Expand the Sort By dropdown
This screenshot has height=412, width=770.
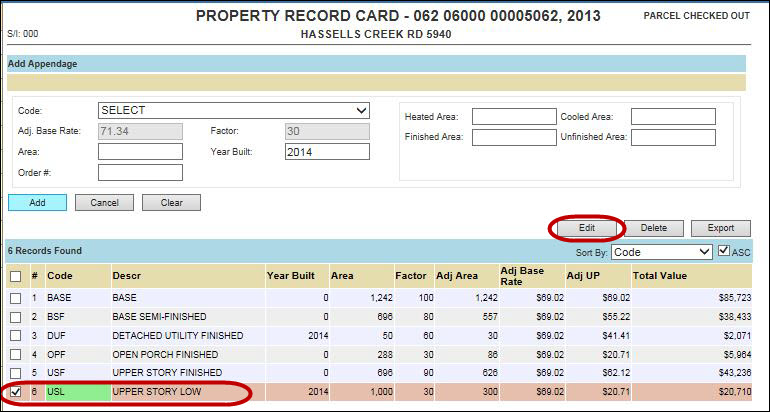(661, 252)
